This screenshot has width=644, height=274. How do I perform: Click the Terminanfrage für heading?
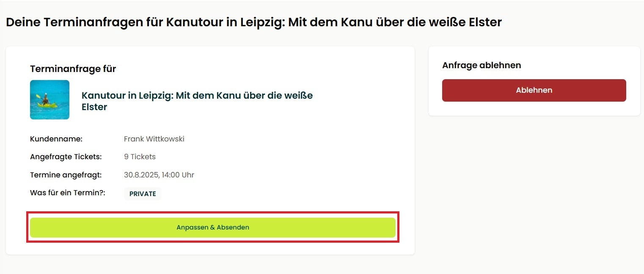click(73, 69)
